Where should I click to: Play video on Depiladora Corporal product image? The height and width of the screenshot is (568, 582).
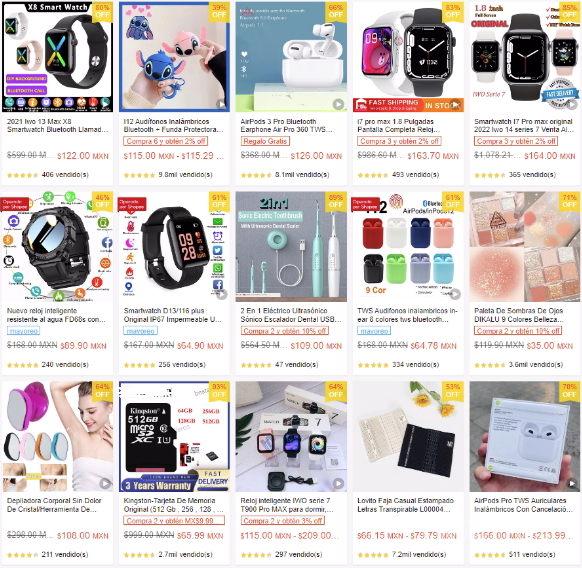(x=105, y=483)
